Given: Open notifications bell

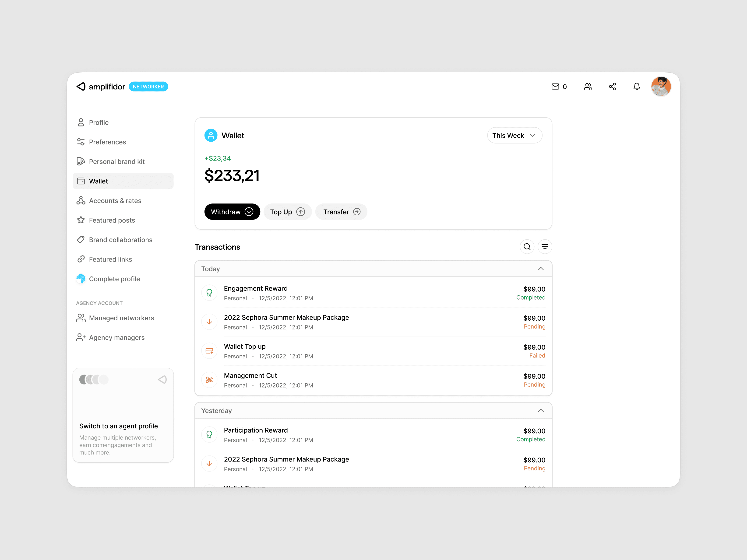Looking at the screenshot, I should 637,87.
